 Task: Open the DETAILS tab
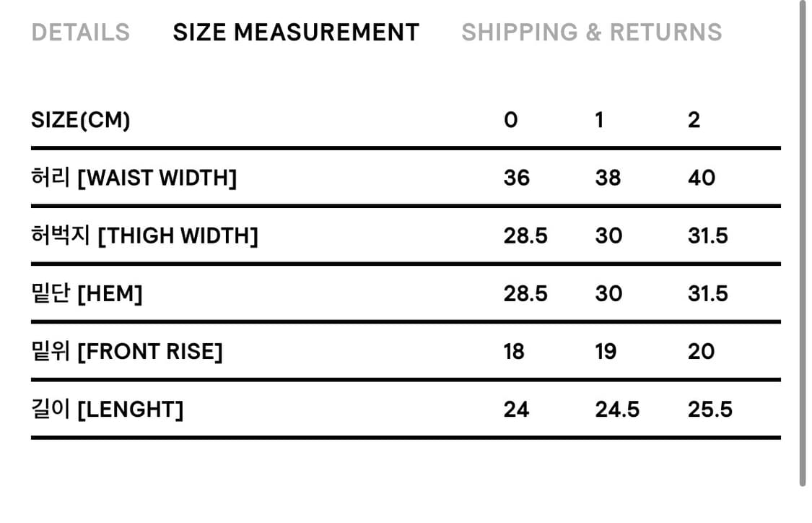[x=80, y=33]
